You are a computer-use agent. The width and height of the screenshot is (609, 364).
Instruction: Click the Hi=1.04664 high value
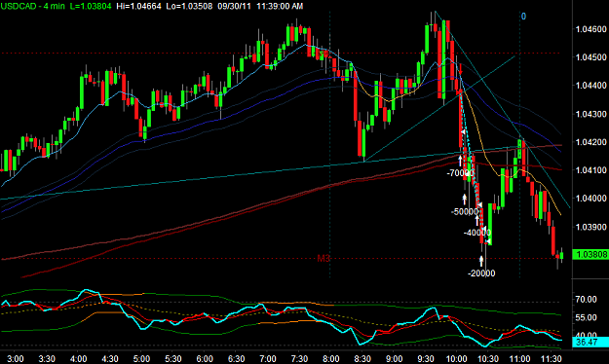(x=138, y=6)
